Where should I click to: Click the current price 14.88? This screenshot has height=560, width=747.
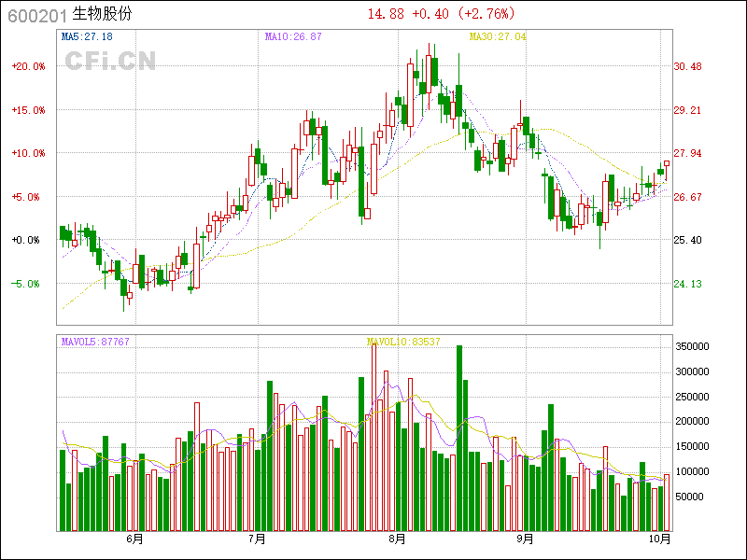click(386, 14)
